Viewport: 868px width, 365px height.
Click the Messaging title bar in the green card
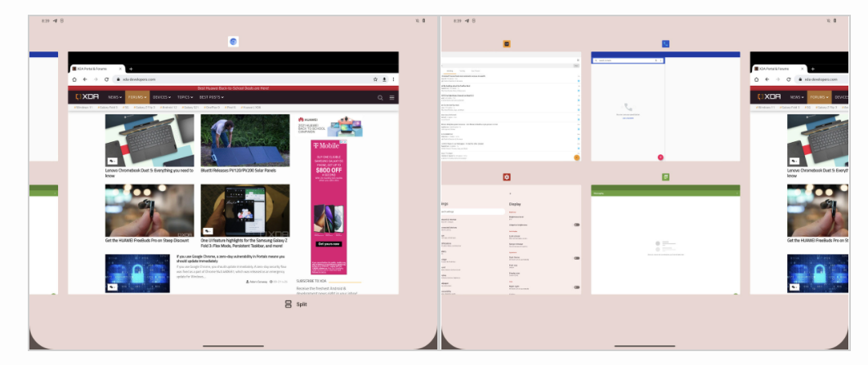click(x=665, y=193)
